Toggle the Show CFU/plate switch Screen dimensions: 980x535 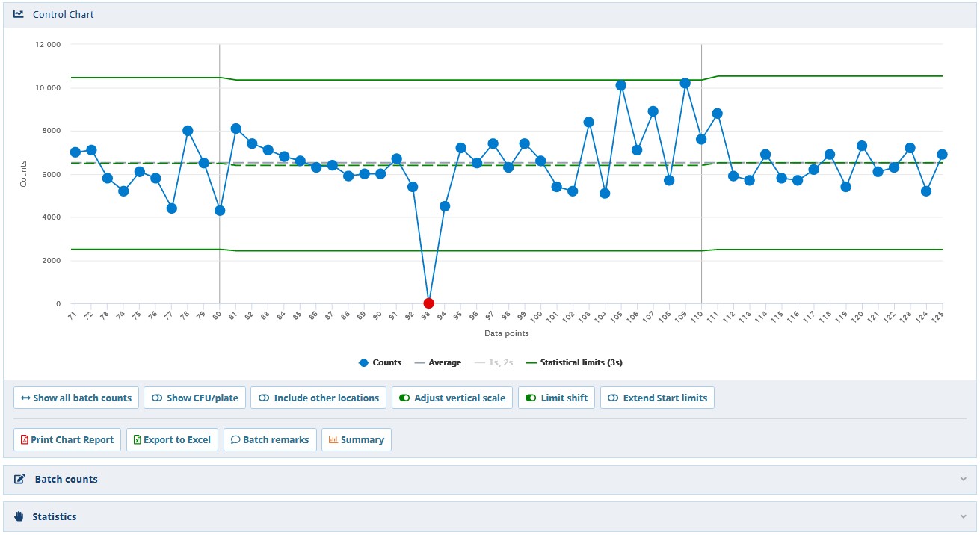[158, 398]
